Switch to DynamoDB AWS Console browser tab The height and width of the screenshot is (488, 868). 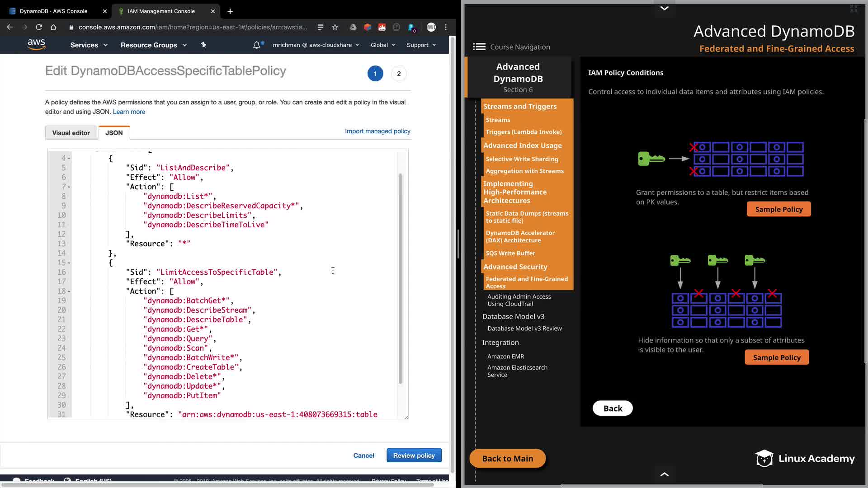point(53,11)
